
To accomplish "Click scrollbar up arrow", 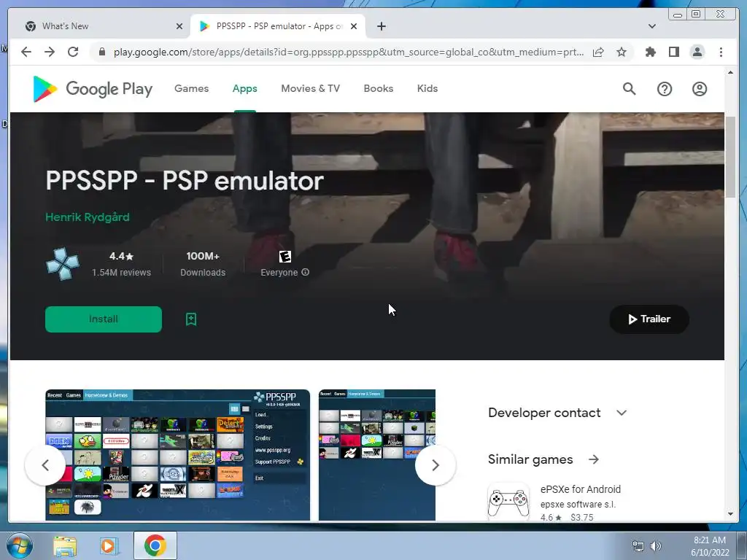I will 731,72.
